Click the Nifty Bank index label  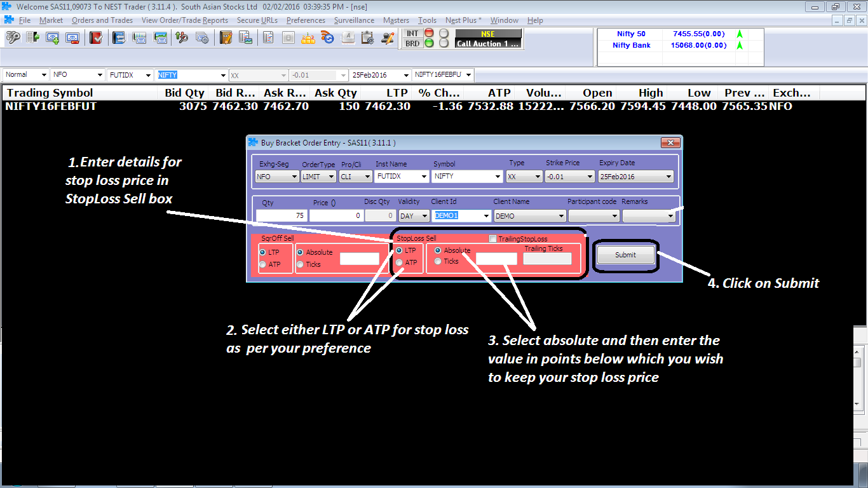point(631,45)
